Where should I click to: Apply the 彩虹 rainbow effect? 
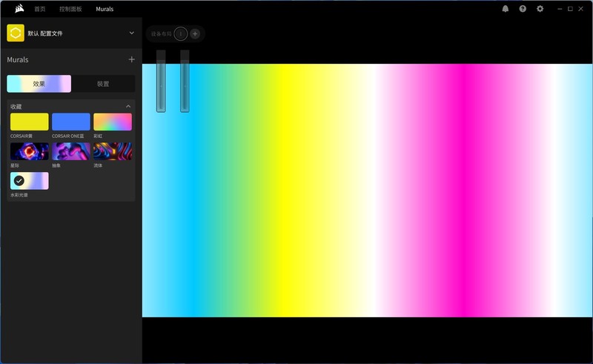[x=113, y=122]
